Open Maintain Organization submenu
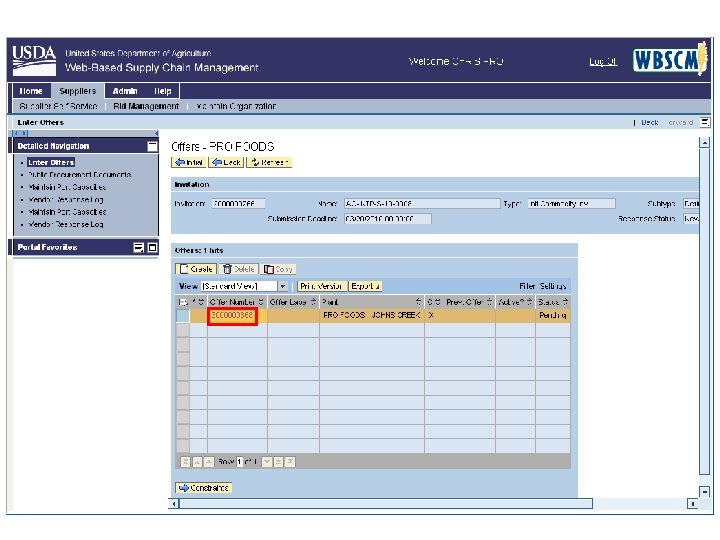 pyautogui.click(x=236, y=106)
